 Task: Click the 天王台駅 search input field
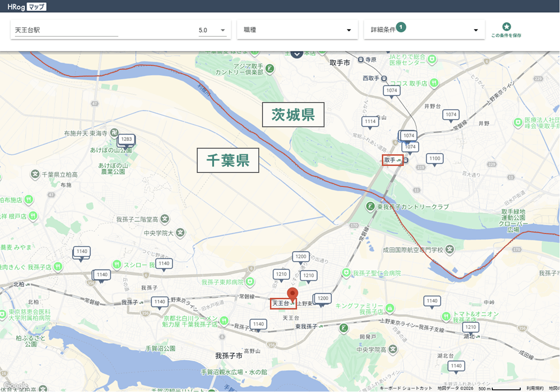click(x=65, y=29)
